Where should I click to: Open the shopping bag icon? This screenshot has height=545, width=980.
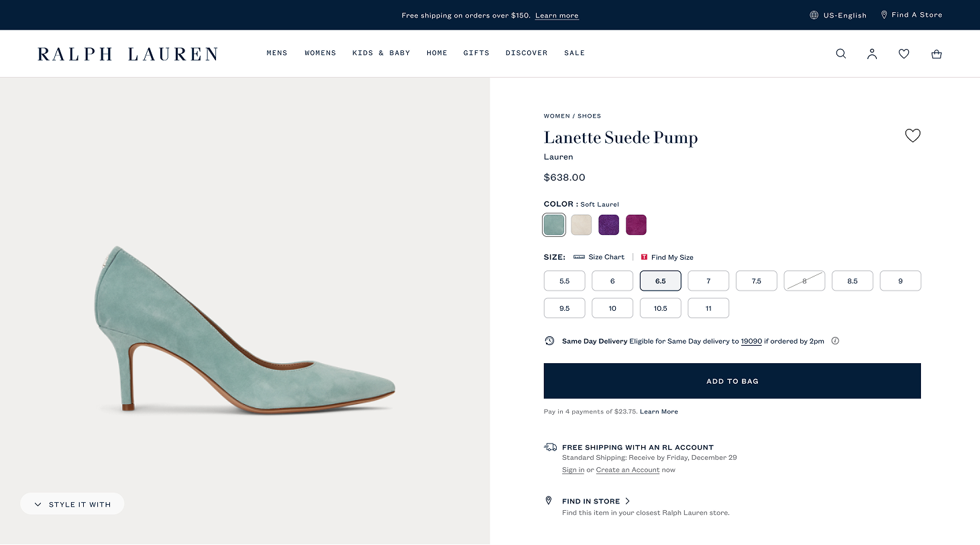point(936,54)
